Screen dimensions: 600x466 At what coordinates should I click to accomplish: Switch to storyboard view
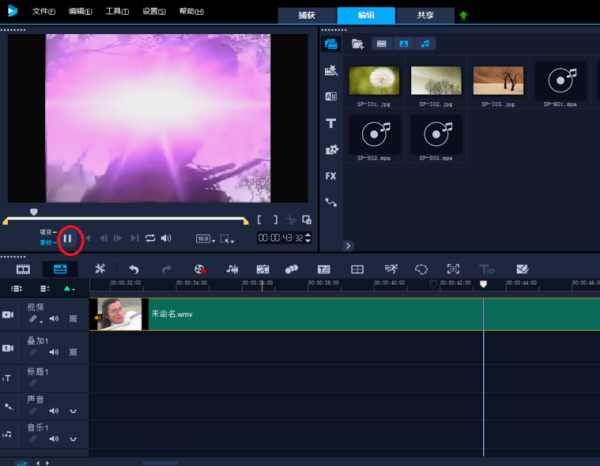pyautogui.click(x=22, y=269)
